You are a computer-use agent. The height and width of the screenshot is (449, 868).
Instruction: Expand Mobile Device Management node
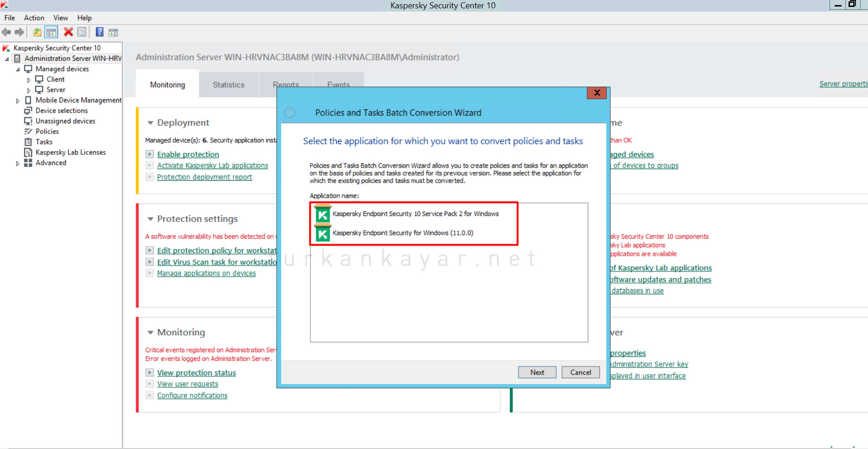pyautogui.click(x=18, y=101)
